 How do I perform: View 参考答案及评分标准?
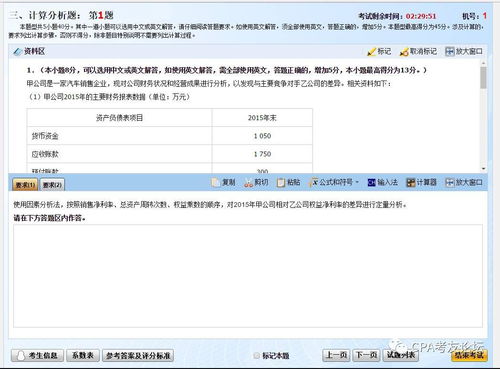[138, 356]
